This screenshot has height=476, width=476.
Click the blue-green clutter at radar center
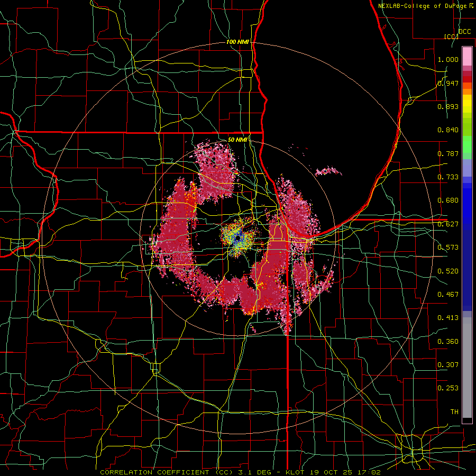(x=239, y=237)
